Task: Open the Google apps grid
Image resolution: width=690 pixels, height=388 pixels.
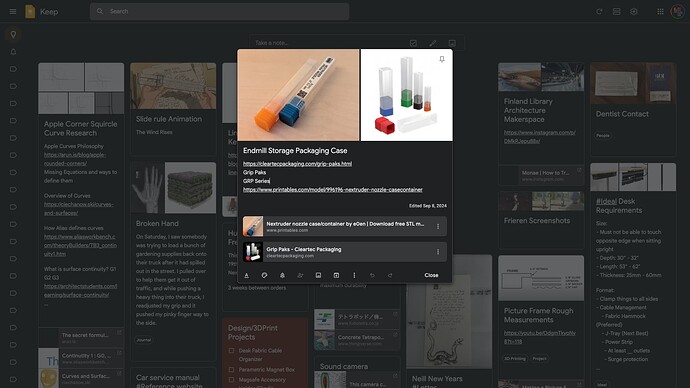Action: tap(661, 11)
